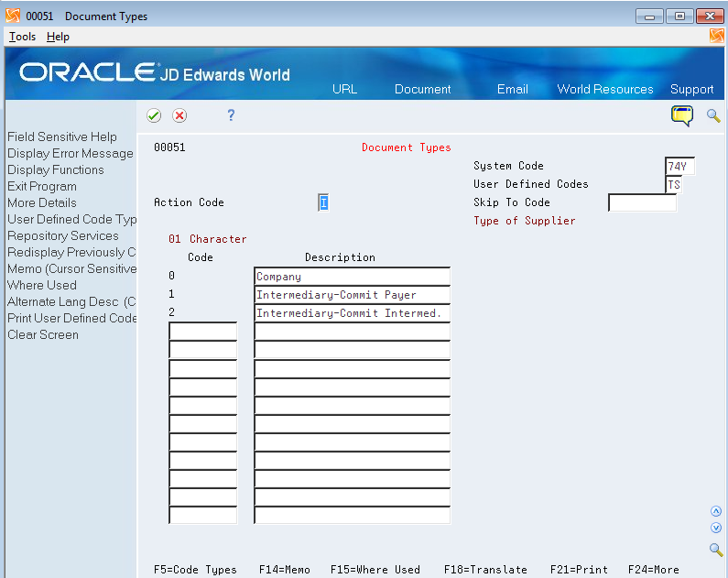Open World Resources link

click(605, 89)
